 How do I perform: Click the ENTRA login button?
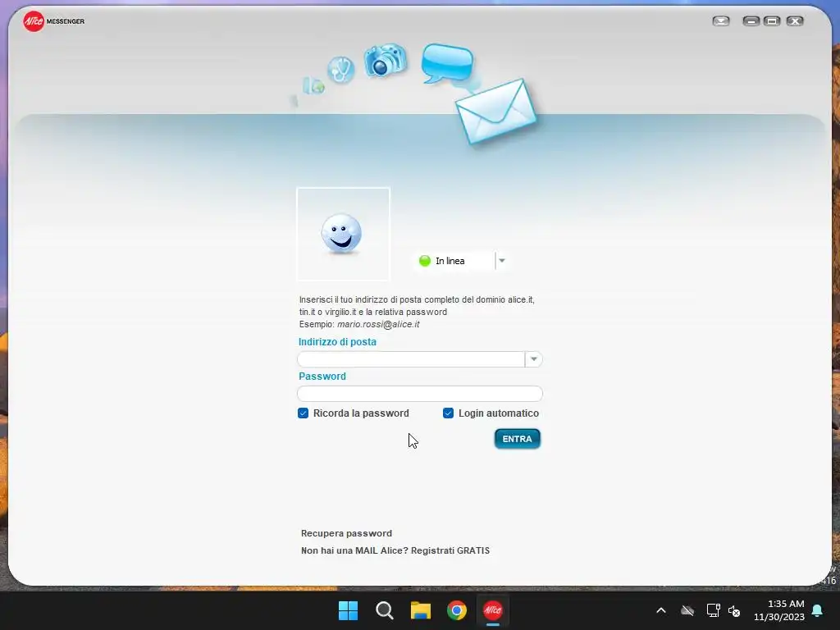pos(517,439)
